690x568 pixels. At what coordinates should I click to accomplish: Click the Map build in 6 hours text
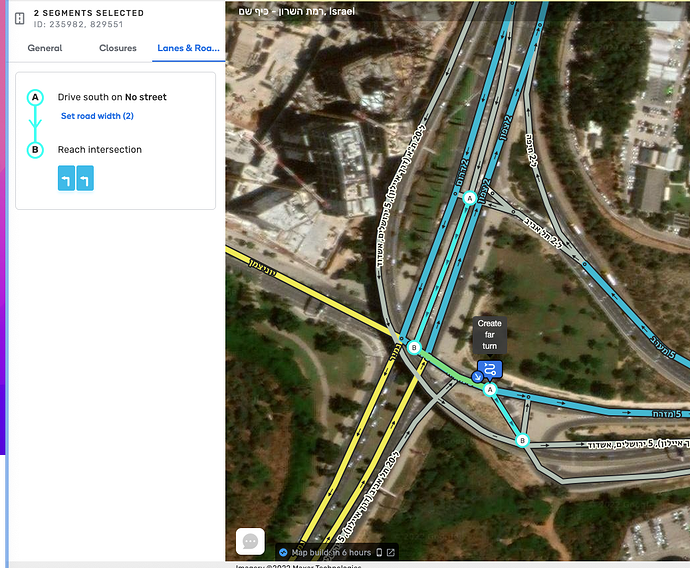[331, 553]
